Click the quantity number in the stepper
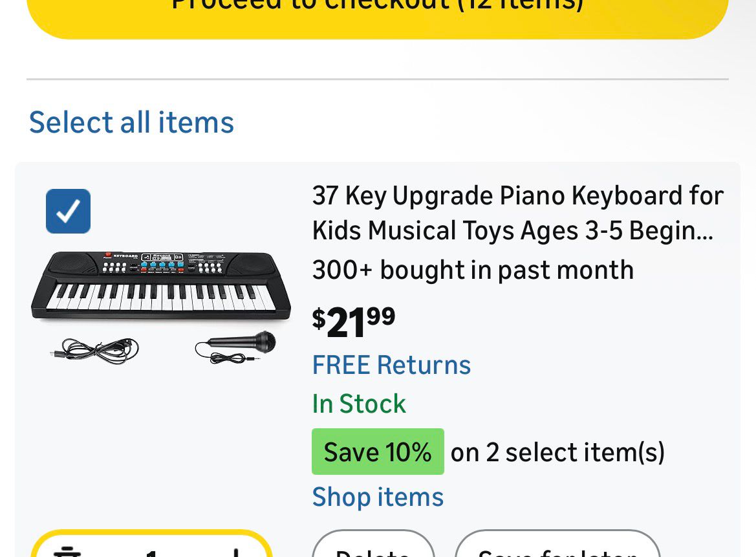The width and height of the screenshot is (756, 557). tap(151, 554)
